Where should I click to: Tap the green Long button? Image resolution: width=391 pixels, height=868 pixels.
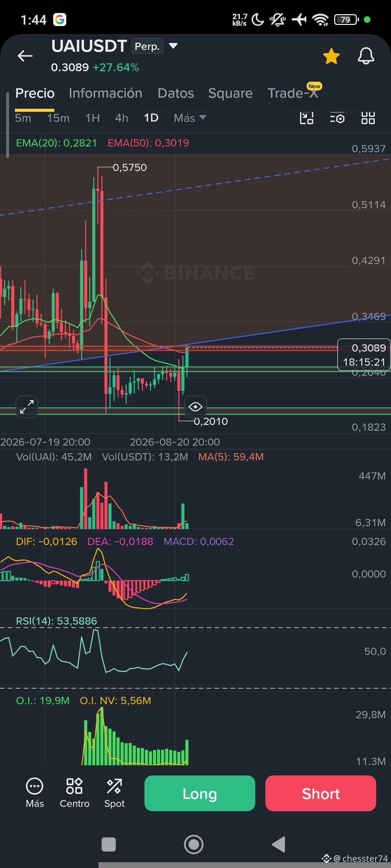coord(200,793)
